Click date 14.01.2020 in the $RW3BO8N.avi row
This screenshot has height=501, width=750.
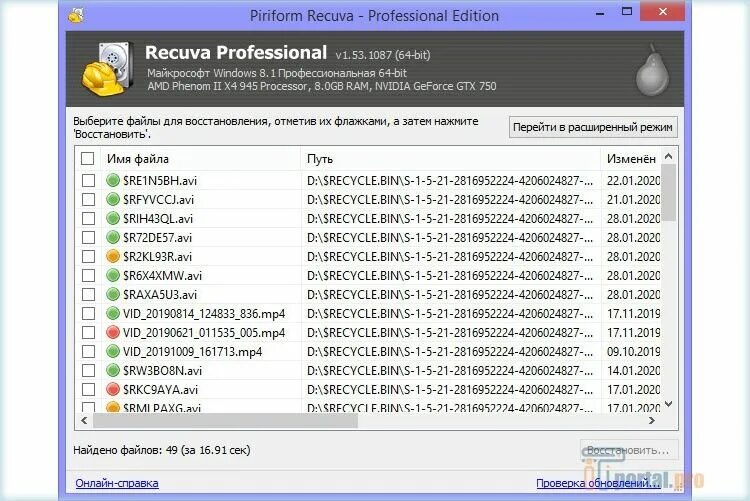[x=633, y=371]
